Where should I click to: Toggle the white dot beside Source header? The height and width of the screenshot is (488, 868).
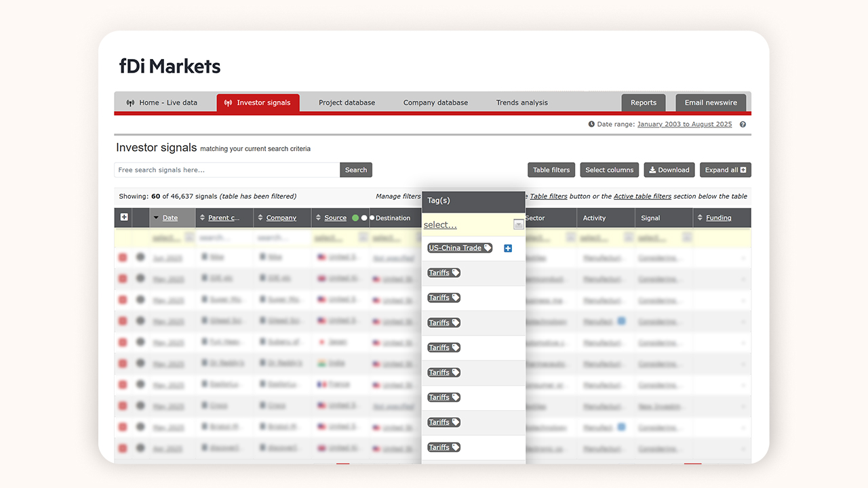point(364,218)
